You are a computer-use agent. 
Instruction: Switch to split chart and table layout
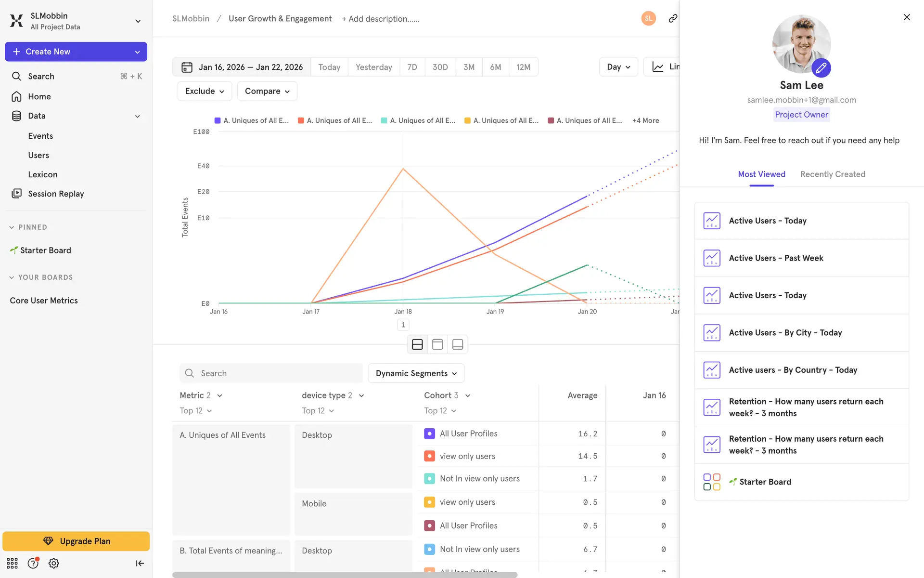point(417,344)
